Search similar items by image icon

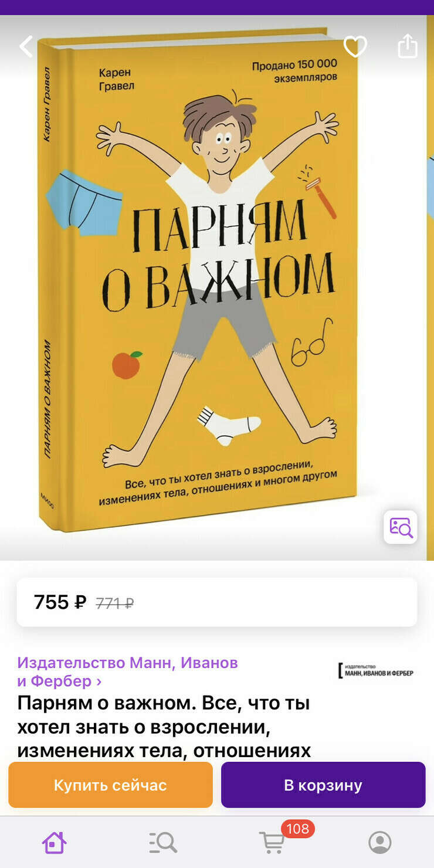click(x=401, y=527)
